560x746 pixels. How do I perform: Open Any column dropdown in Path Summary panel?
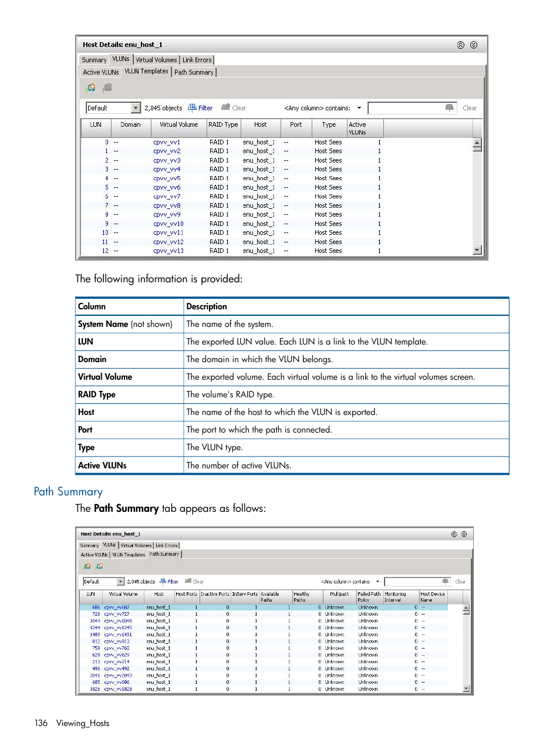(377, 582)
